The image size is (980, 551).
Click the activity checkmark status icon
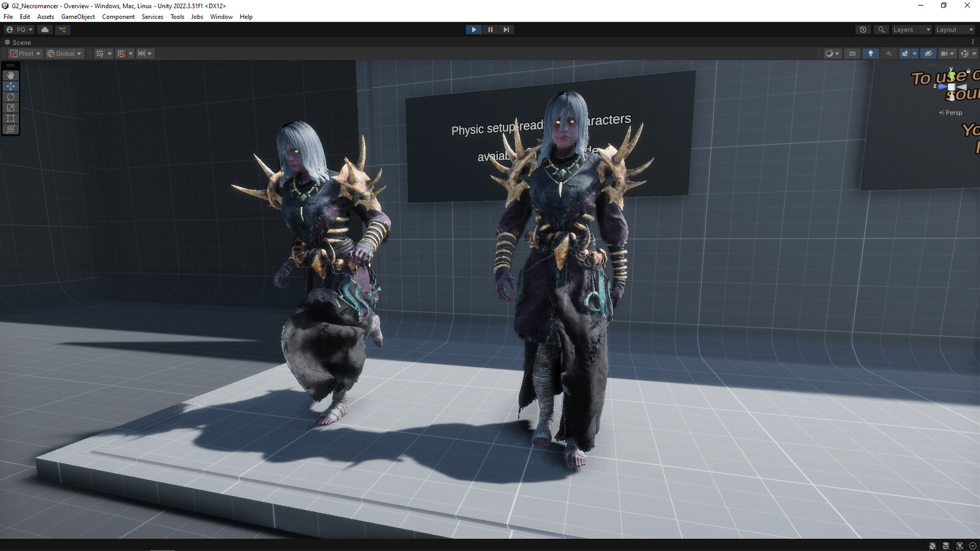[x=973, y=545]
